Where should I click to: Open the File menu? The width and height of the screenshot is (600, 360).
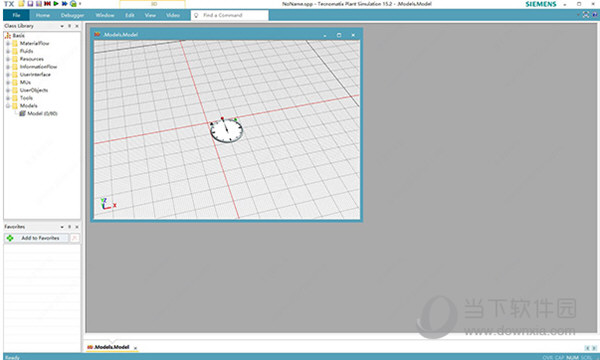(x=16, y=15)
